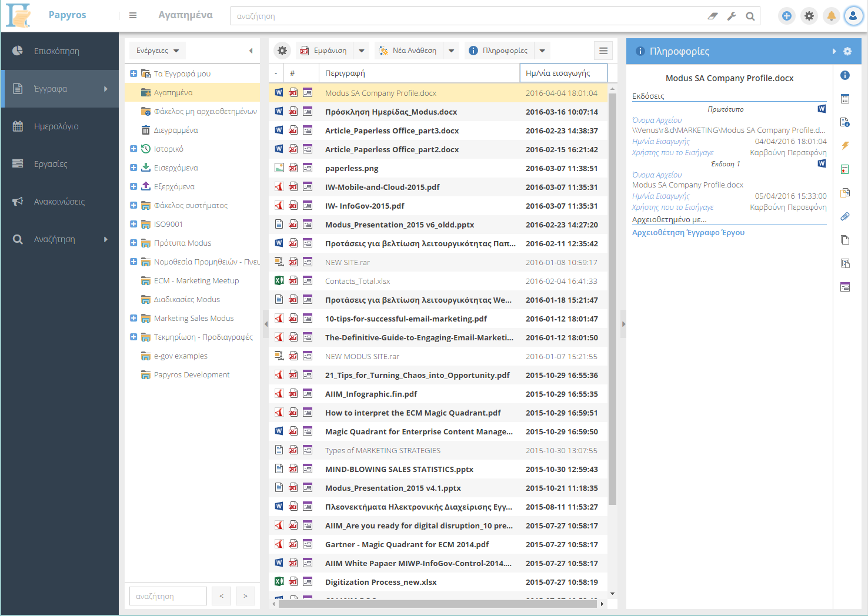Open attachments via the paperclip icon
This screenshot has height=616, width=868.
[845, 216]
